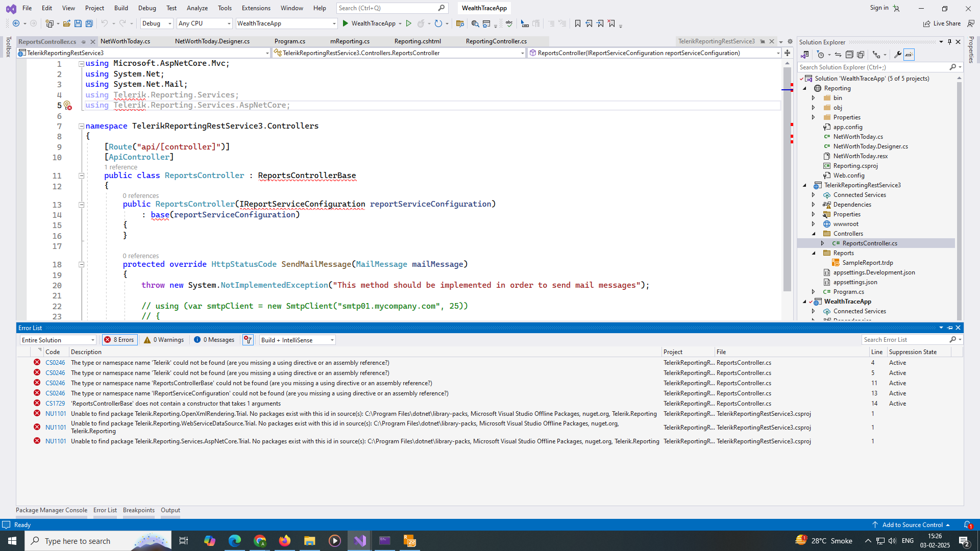Click the Save All toolbar icon
The height and width of the screenshot is (551, 980).
[89, 23]
